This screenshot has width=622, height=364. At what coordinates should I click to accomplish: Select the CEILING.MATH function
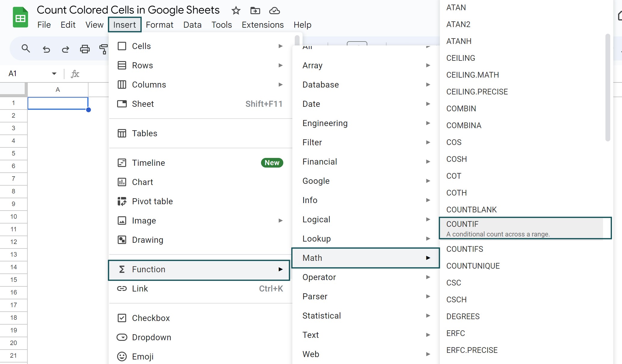tap(522, 75)
